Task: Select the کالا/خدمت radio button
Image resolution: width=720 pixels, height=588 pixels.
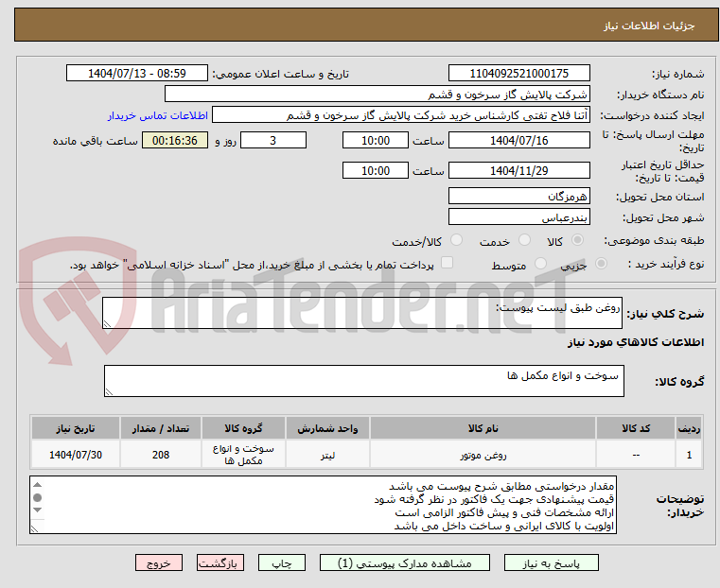Action: pyautogui.click(x=456, y=240)
